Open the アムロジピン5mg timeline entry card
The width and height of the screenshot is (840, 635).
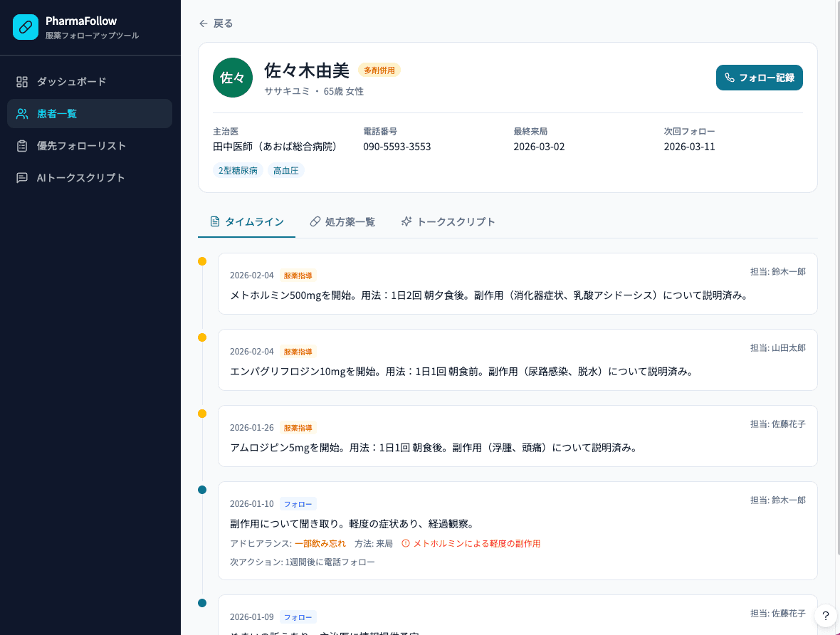click(x=517, y=436)
